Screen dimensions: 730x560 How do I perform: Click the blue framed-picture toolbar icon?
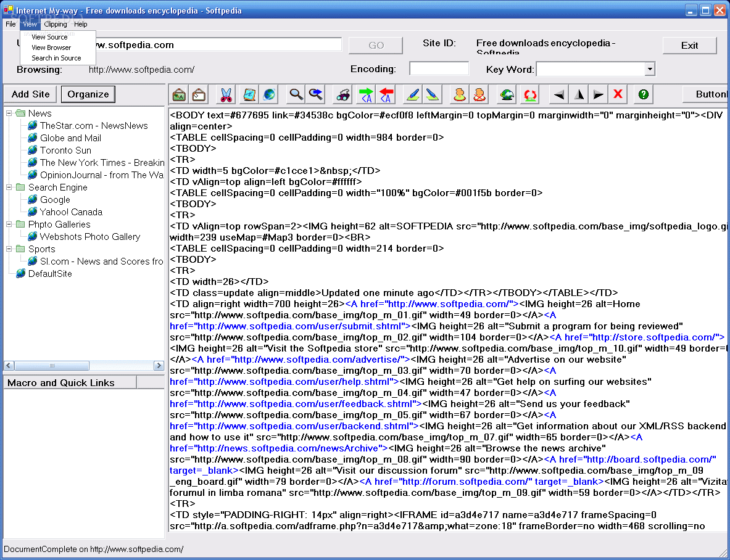pos(250,94)
